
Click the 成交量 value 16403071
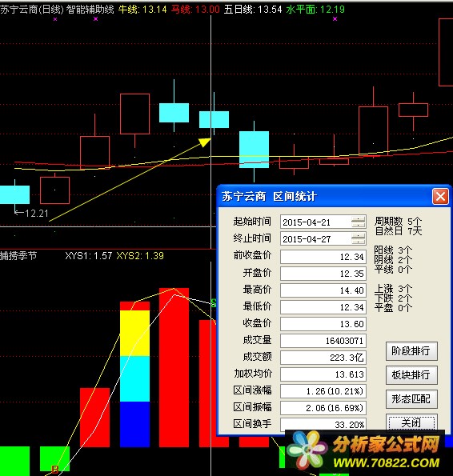click(x=323, y=341)
